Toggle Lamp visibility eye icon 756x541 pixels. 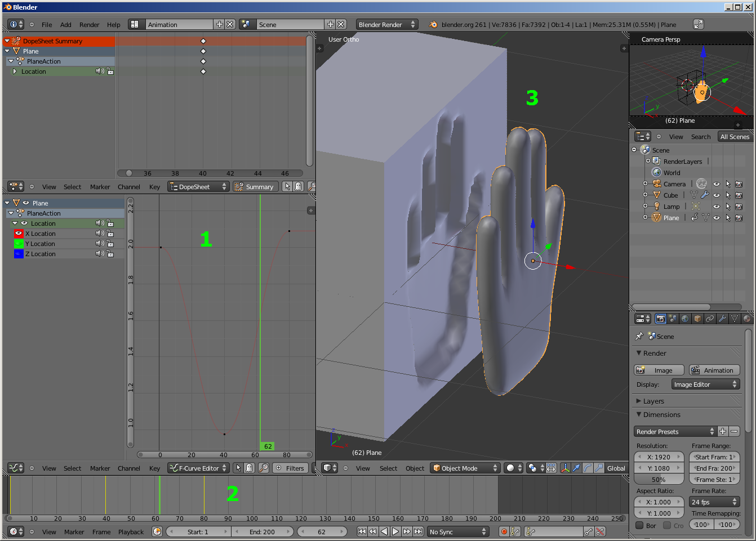[x=717, y=207]
